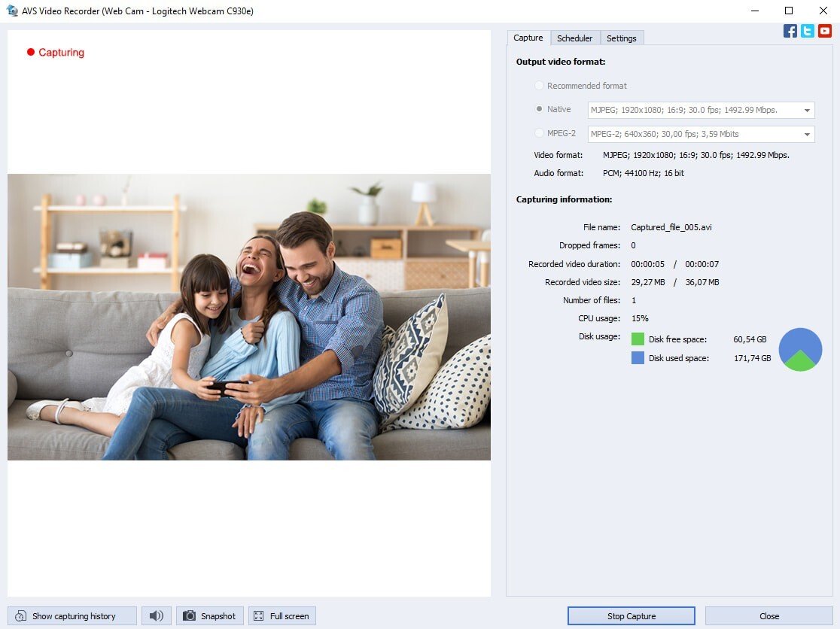This screenshot has width=840, height=629.
Task: Click the disk usage pie chart
Action: pos(800,349)
